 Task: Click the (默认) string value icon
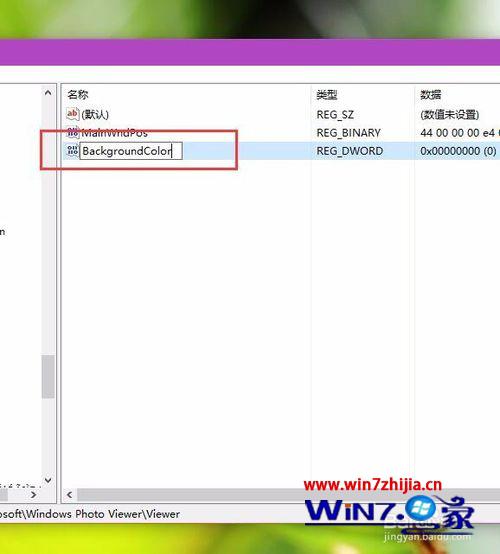72,114
